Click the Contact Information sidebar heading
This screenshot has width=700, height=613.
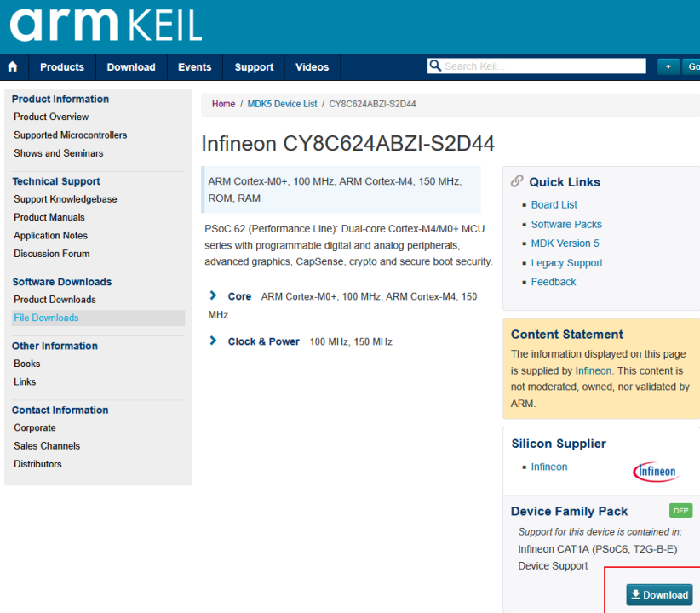[60, 410]
